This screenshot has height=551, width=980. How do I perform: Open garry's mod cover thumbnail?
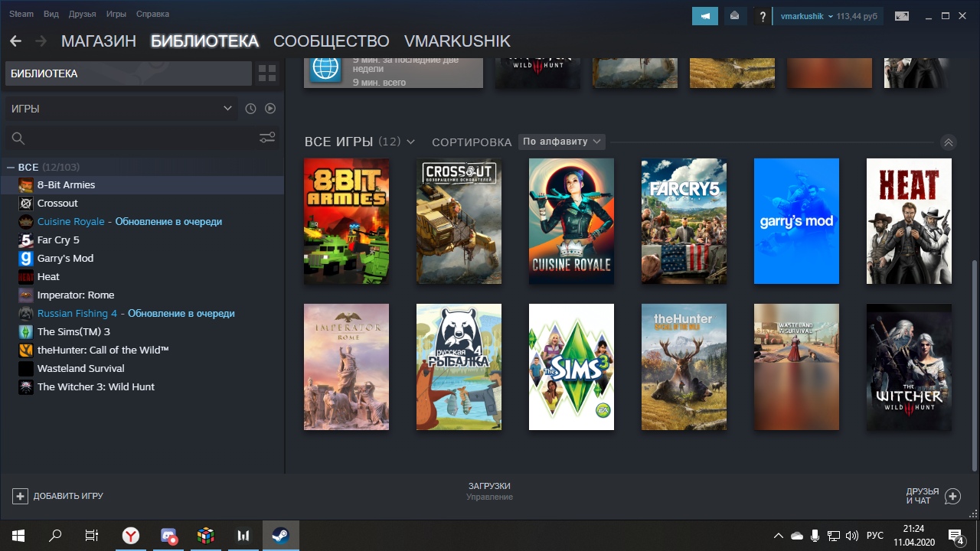pyautogui.click(x=796, y=221)
